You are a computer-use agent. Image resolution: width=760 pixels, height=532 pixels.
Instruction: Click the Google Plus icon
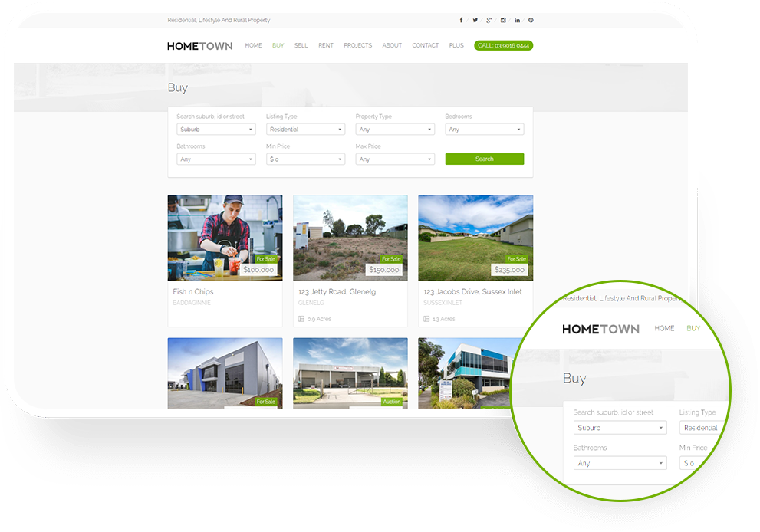[x=489, y=21]
